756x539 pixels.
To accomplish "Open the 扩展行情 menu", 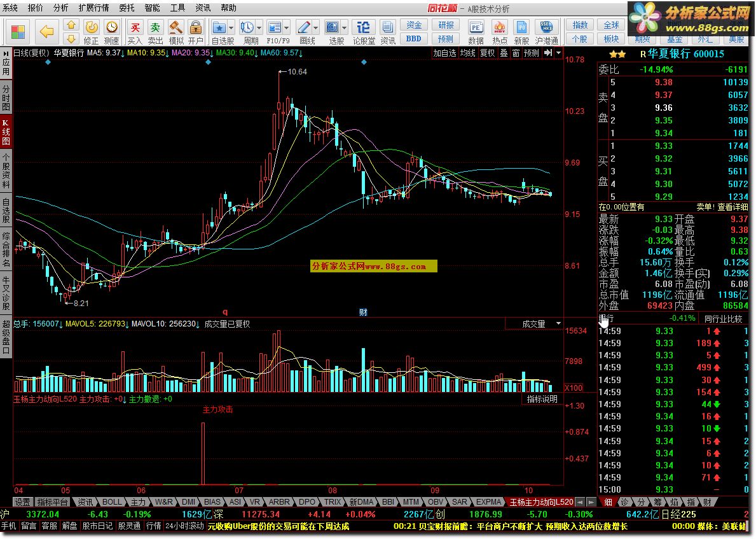I will click(x=93, y=8).
